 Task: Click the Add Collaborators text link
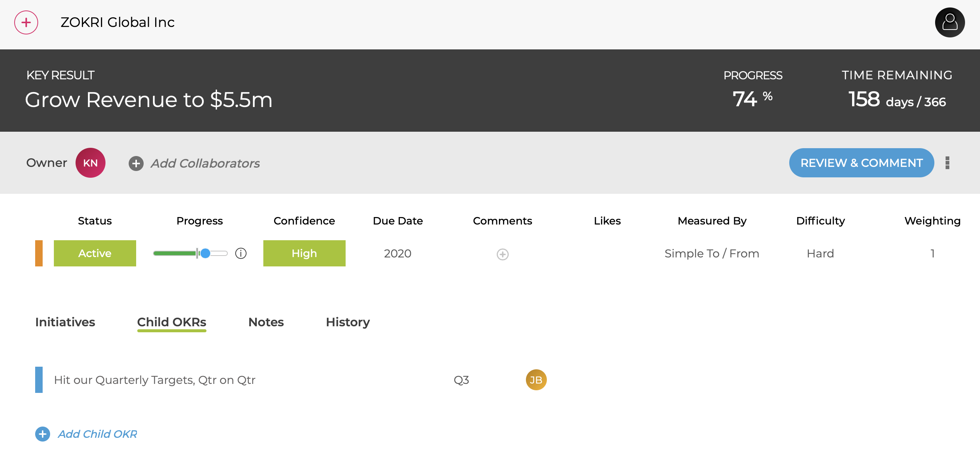(205, 164)
